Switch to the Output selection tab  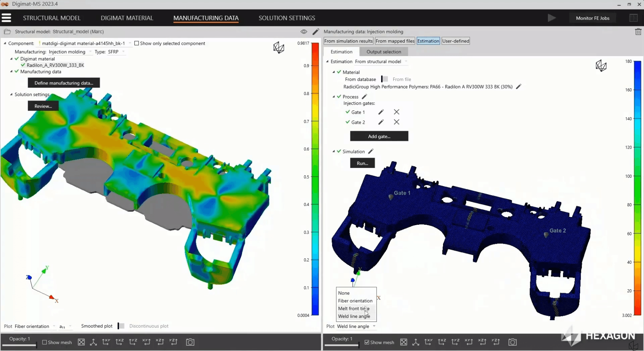pos(384,52)
